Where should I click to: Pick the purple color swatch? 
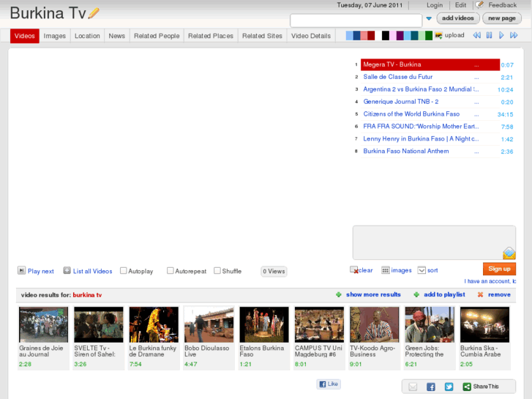400,35
